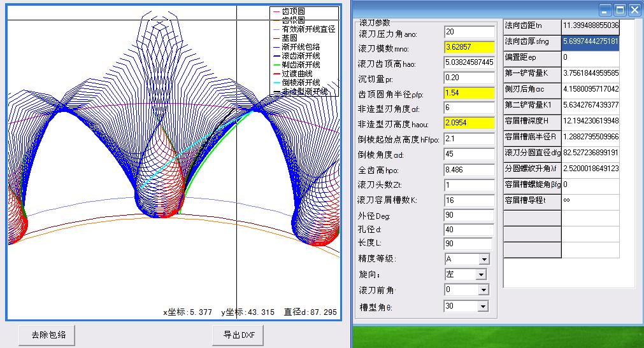
Task: Click the highlighted 法向齿厚sfng value cell
Action: click(590, 42)
